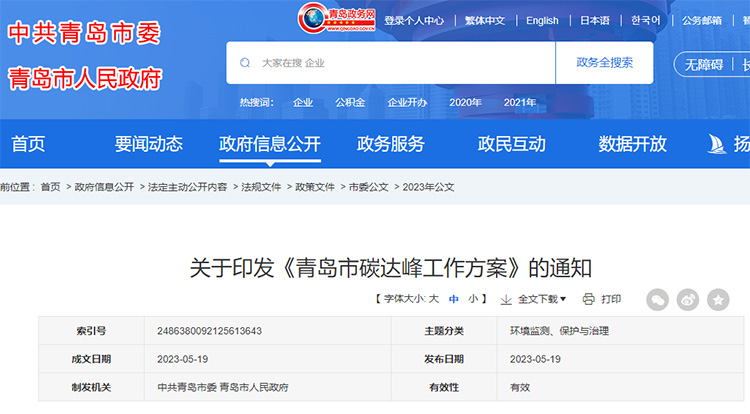Share the article via Weibo icon

click(688, 299)
